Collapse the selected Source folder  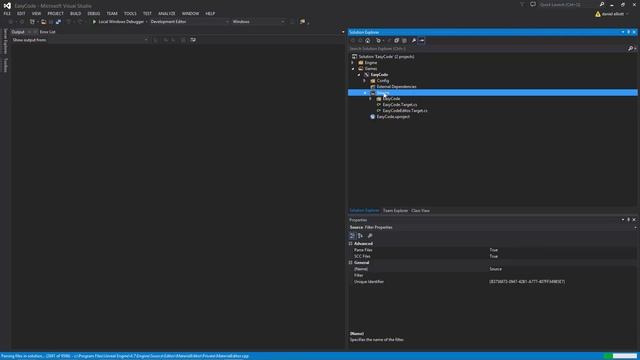click(365, 93)
